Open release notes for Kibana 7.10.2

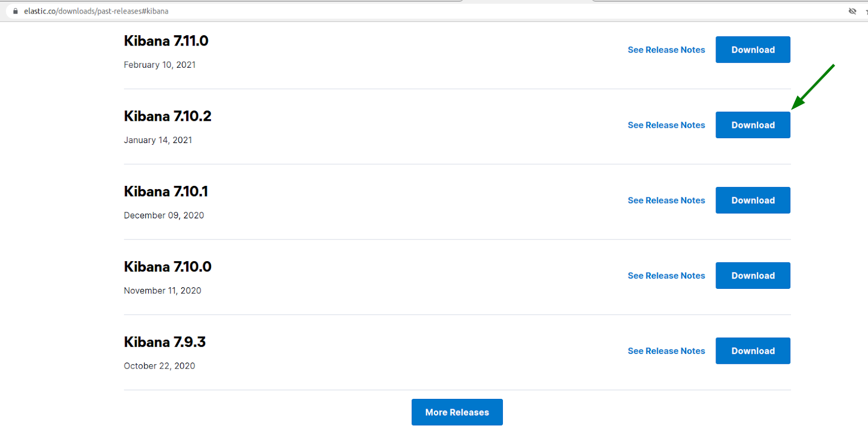pyautogui.click(x=666, y=125)
